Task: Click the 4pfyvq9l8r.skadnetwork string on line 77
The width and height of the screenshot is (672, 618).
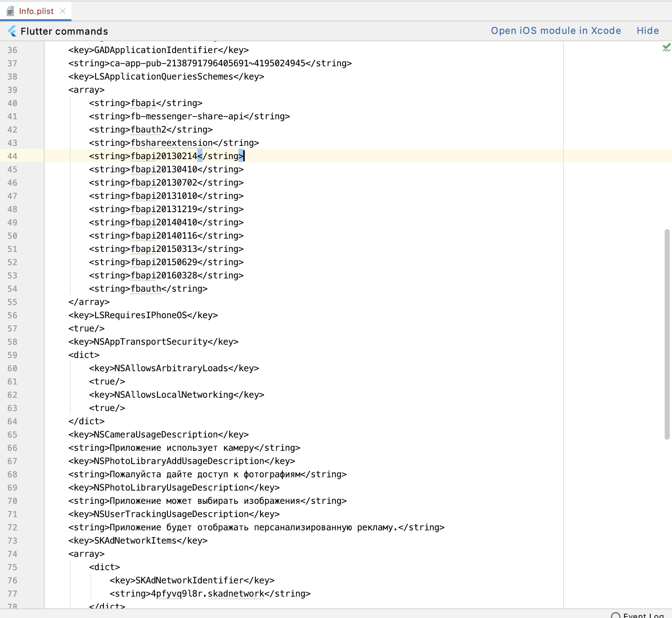Action: 208,593
